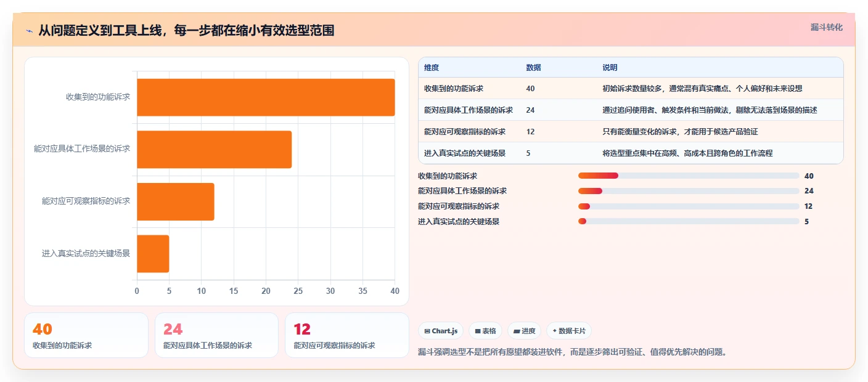Viewport: 868px width, 382px height.
Task: Click the x-axis tick 10
Action: 202,291
